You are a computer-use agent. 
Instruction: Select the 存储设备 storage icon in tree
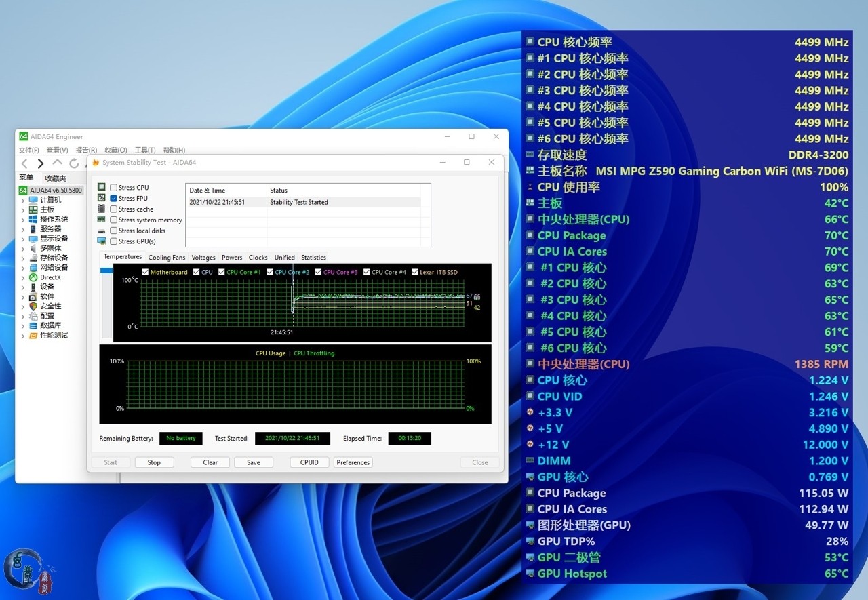point(33,258)
